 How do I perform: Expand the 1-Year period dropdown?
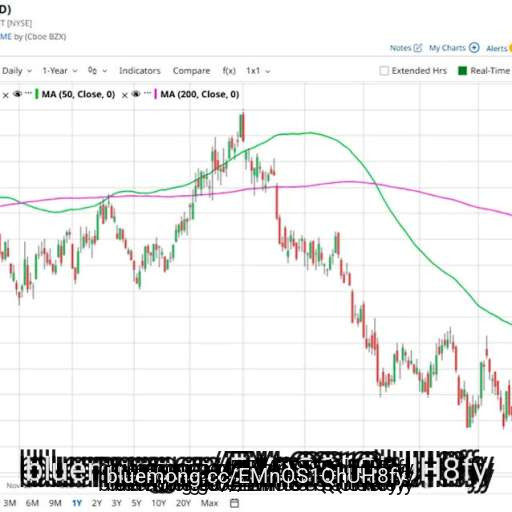tap(60, 71)
